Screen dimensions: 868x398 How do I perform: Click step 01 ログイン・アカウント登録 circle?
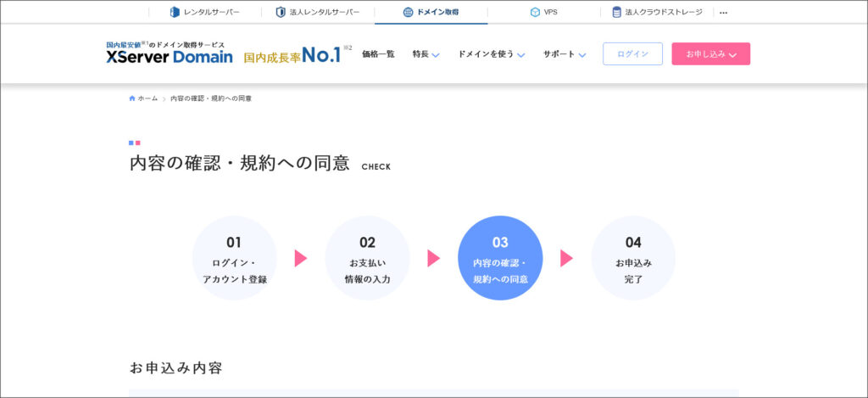234,258
